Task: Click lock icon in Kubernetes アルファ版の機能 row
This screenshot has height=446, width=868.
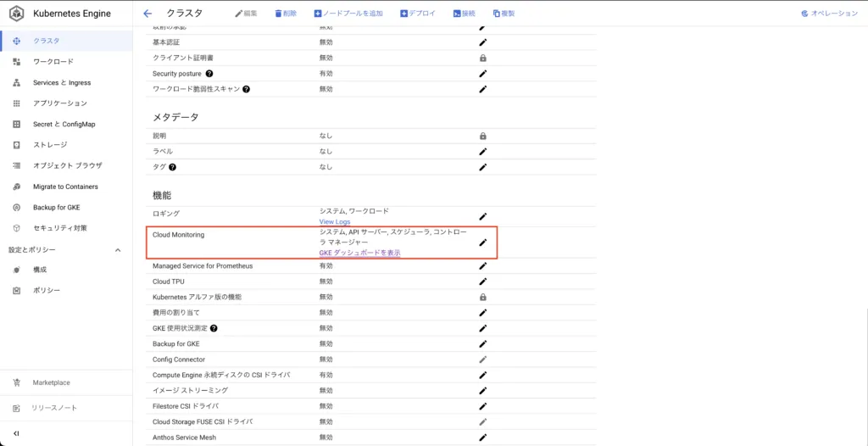Action: coord(482,297)
